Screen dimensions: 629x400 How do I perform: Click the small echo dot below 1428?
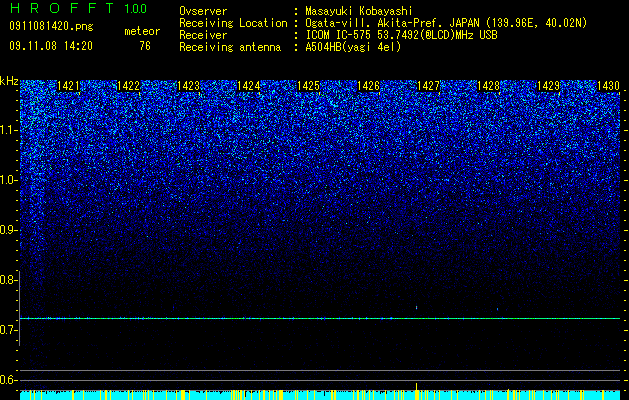tap(497, 309)
